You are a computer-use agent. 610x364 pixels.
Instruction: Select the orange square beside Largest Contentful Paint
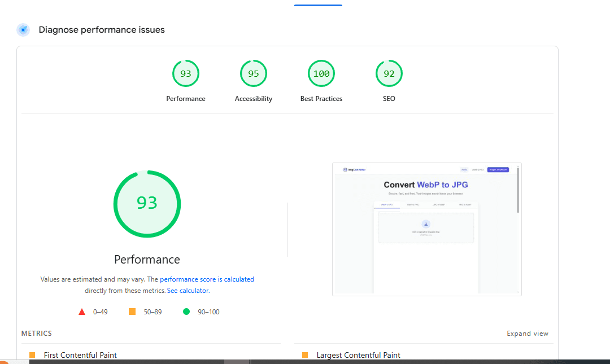(x=306, y=354)
